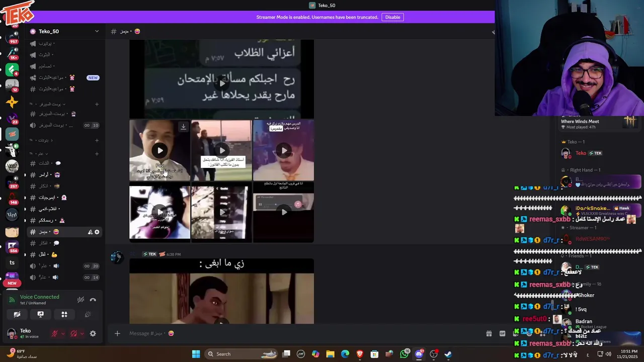Image resolution: width=644 pixels, height=362 pixels.
Task: Open WhatsApp from taskbar
Action: [x=405, y=354]
